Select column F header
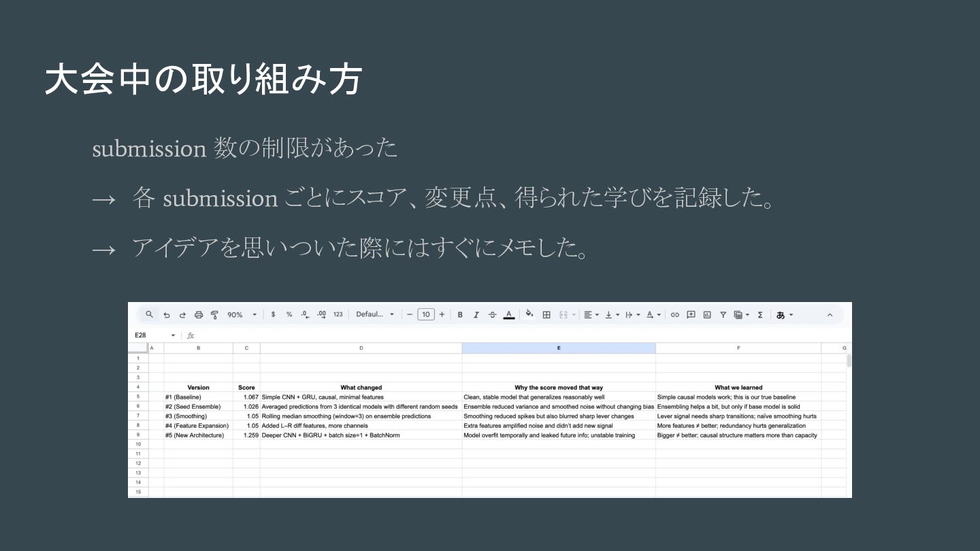980x551 pixels. pos(738,348)
